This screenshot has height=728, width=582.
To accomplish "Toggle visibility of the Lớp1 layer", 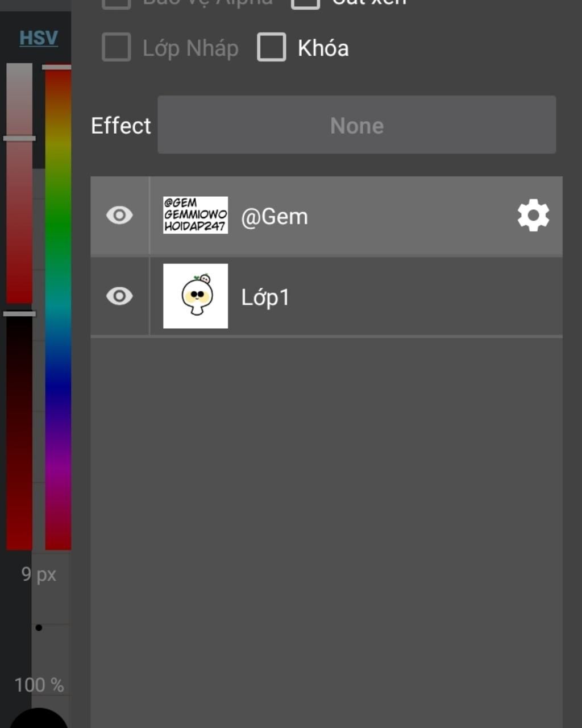I will tap(119, 296).
